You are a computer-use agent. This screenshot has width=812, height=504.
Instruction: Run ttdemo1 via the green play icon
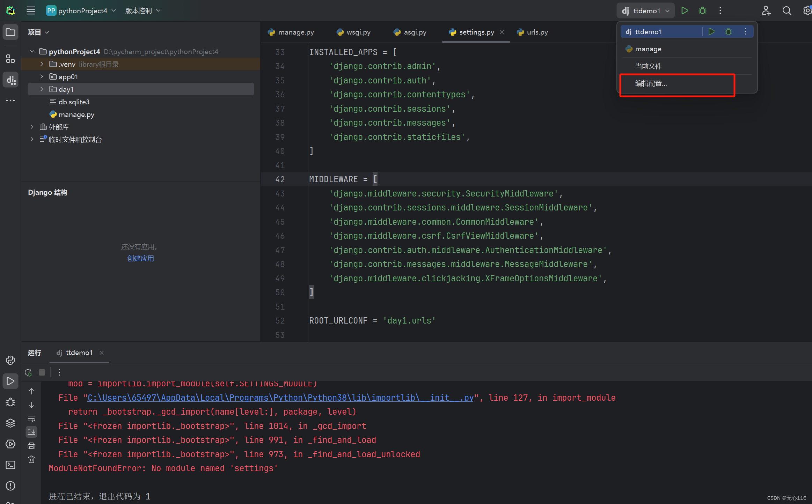[x=685, y=10]
